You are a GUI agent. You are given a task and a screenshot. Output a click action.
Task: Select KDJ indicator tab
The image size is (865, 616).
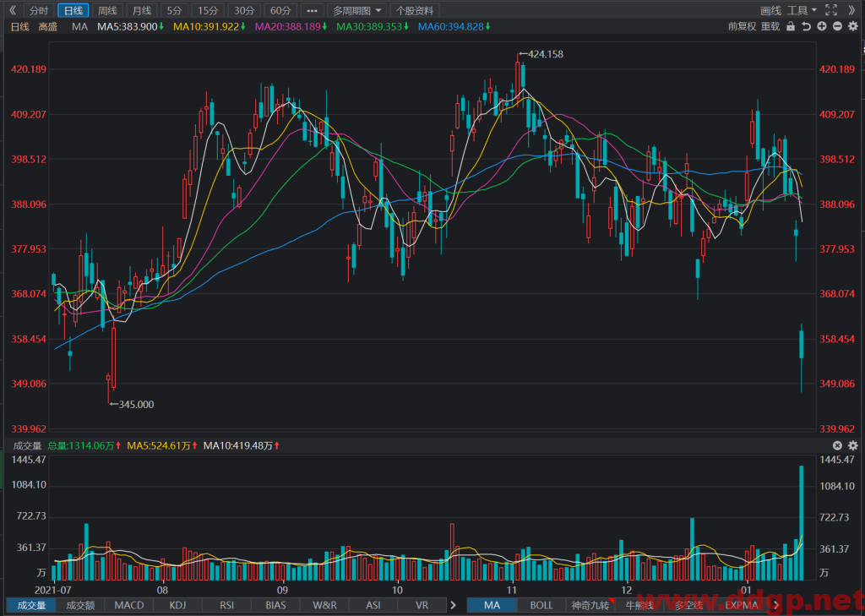[x=177, y=605]
